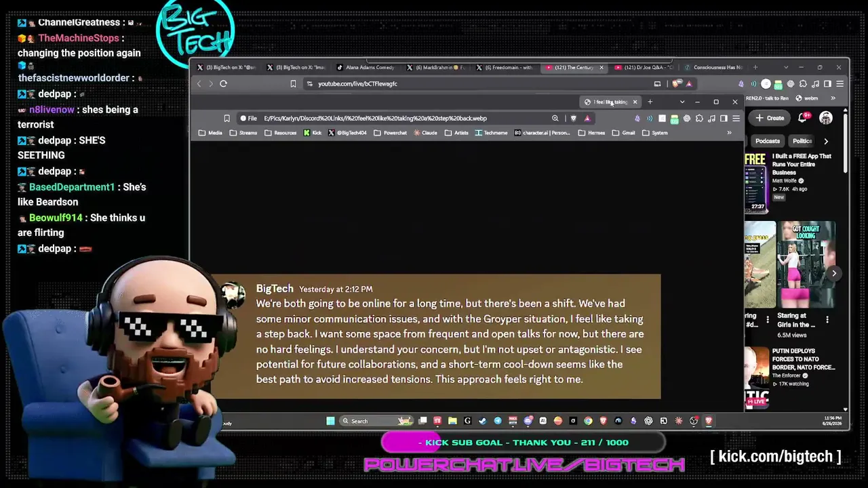Switch to the Dr Joe Q&A tab

pos(645,67)
